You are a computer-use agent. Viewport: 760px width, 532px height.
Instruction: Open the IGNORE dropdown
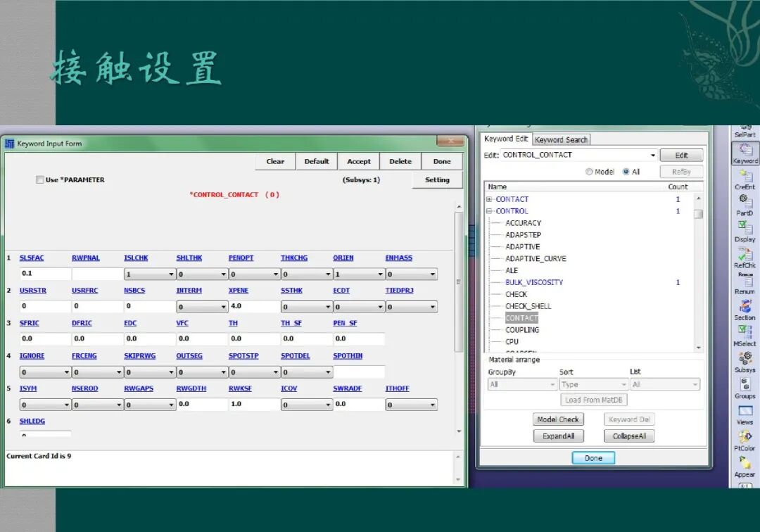(x=45, y=372)
